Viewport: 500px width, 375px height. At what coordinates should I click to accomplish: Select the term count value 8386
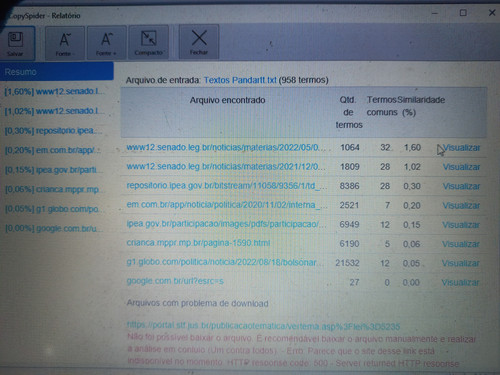pyautogui.click(x=349, y=186)
